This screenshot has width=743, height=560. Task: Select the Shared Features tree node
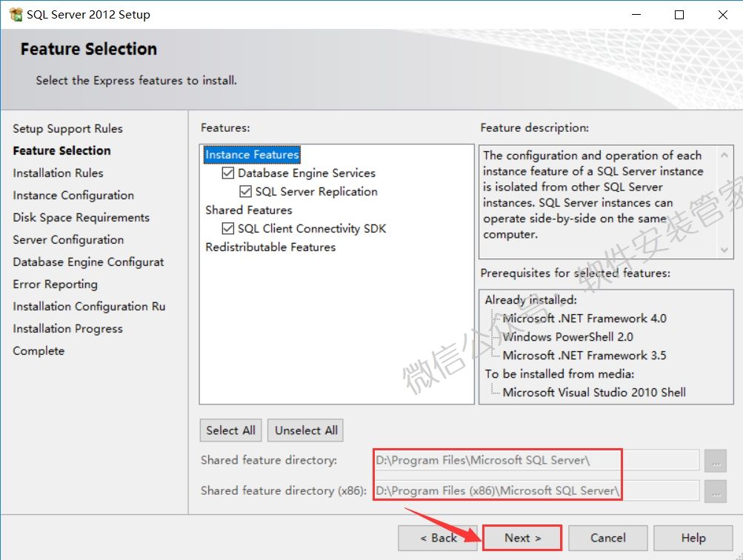point(249,210)
